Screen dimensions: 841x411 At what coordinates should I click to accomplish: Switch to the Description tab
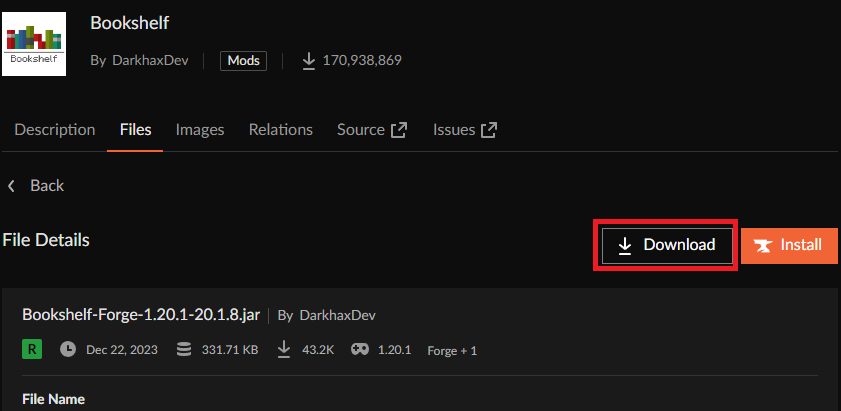(x=55, y=130)
